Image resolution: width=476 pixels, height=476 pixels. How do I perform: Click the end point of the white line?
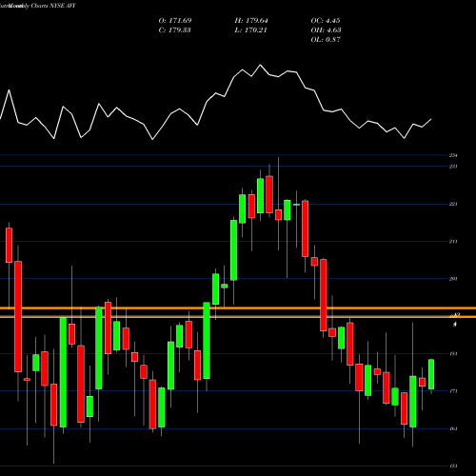click(431, 119)
